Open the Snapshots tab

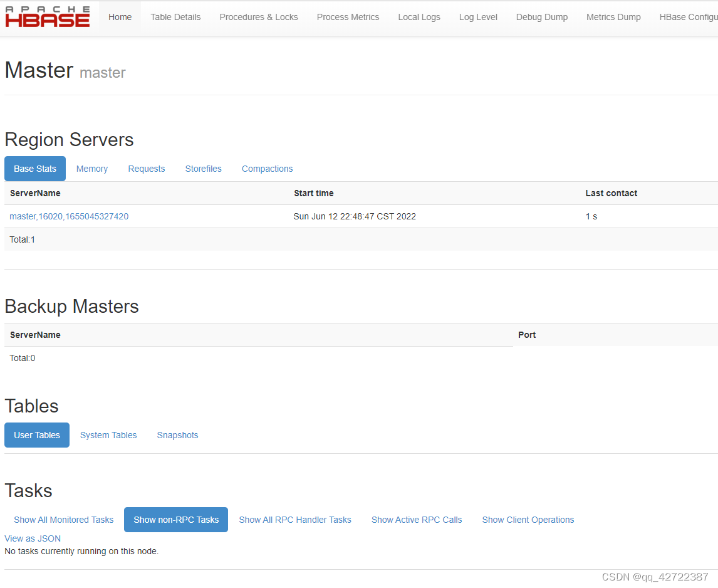click(x=177, y=435)
